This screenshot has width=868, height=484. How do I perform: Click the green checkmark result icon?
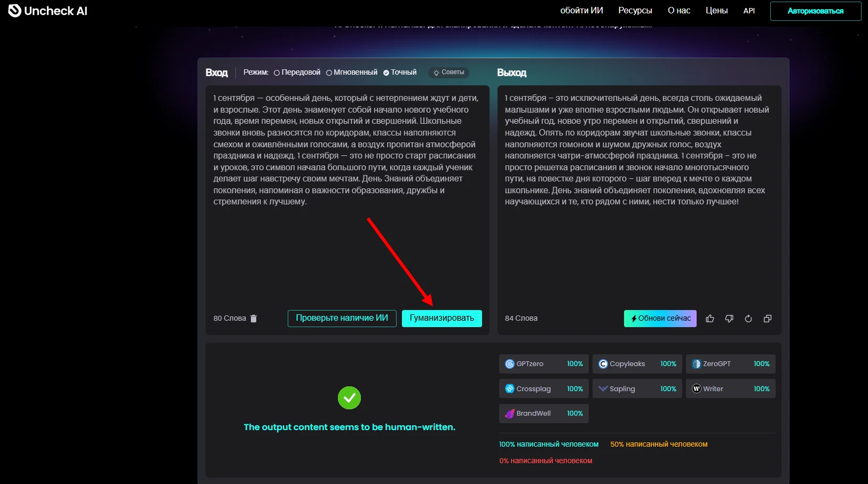[x=350, y=398]
